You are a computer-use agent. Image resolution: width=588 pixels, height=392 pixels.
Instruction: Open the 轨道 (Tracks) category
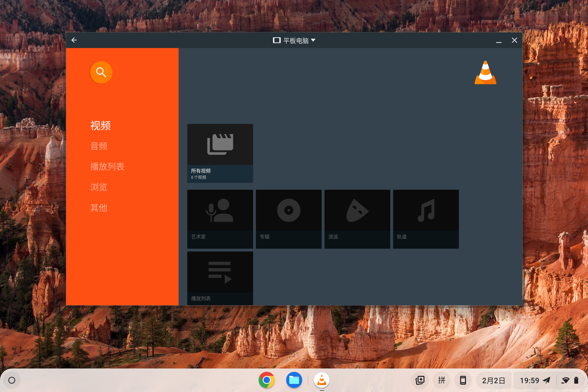[426, 219]
